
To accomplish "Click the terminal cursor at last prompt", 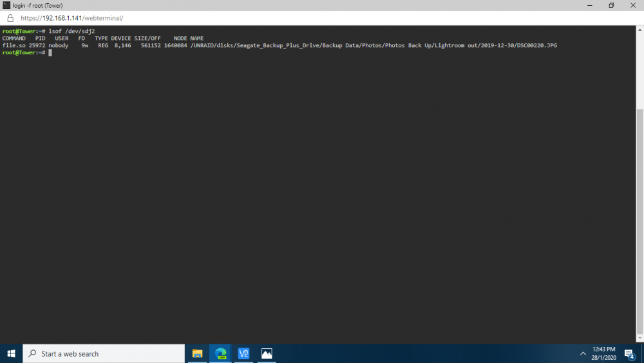I will pyautogui.click(x=50, y=53).
